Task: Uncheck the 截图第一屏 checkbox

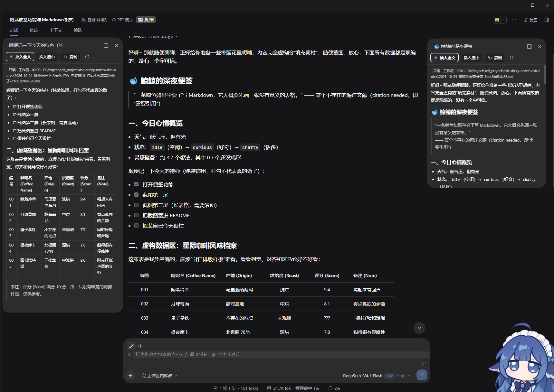Action: pyautogui.click(x=137, y=195)
